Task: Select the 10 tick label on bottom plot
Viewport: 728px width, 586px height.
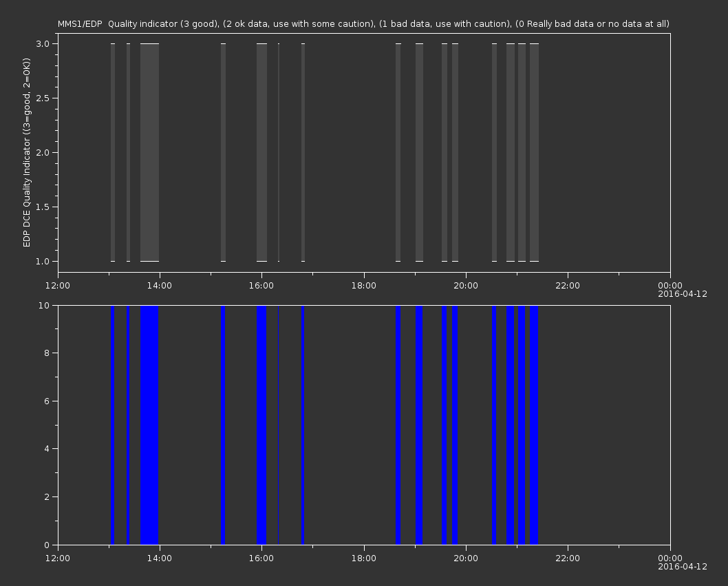Action: pyautogui.click(x=43, y=305)
